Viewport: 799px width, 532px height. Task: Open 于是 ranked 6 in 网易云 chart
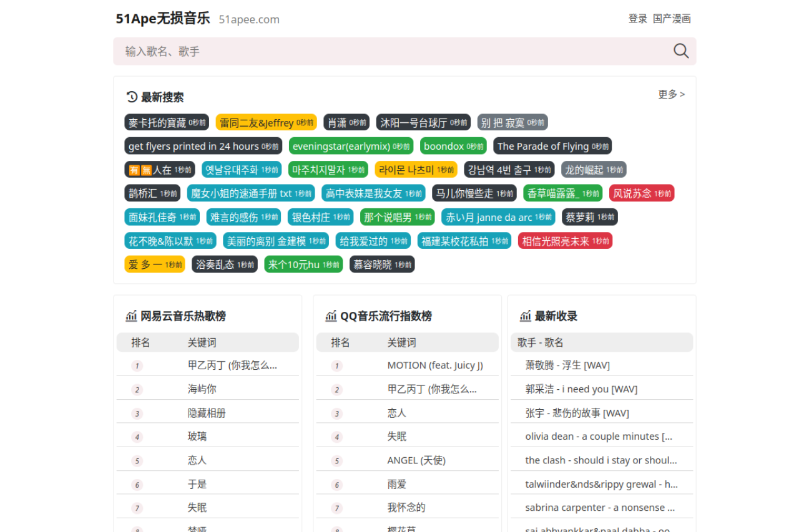(x=197, y=484)
